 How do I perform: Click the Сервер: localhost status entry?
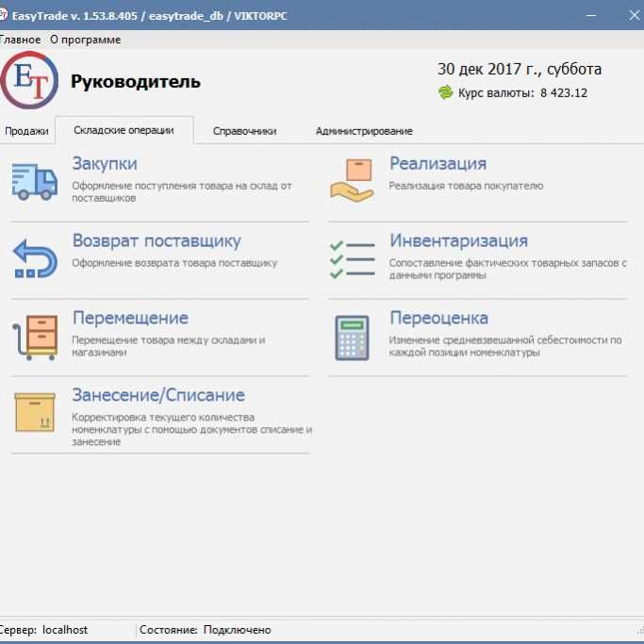point(43,630)
